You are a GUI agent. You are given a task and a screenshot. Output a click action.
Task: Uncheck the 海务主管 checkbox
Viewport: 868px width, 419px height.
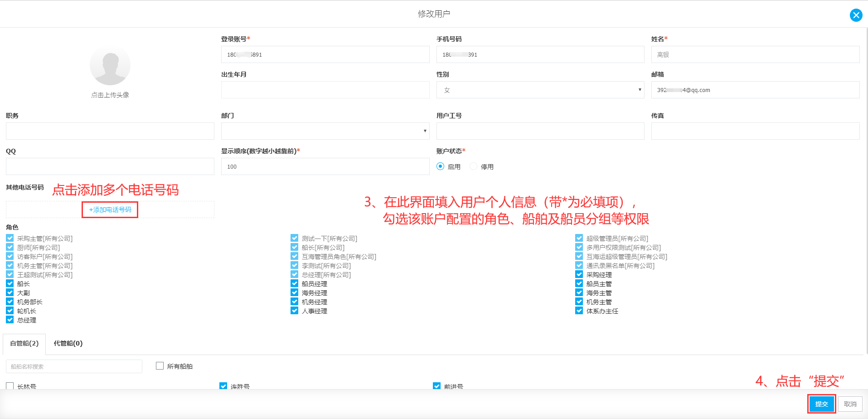[x=579, y=292]
